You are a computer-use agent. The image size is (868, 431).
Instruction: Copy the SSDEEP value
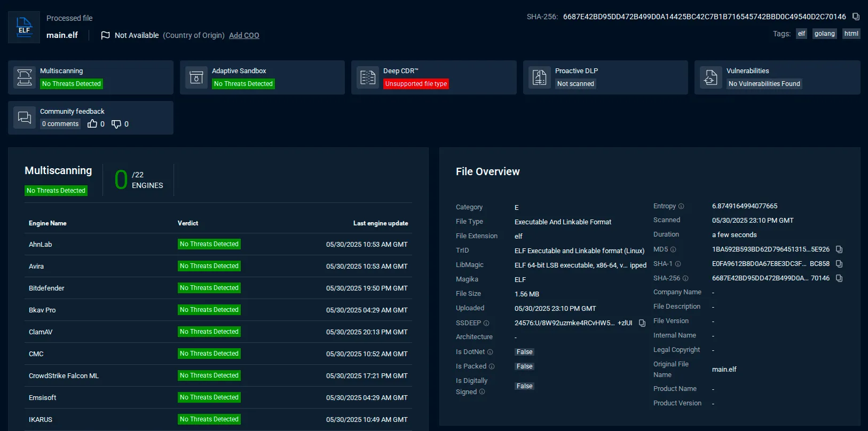click(x=642, y=323)
